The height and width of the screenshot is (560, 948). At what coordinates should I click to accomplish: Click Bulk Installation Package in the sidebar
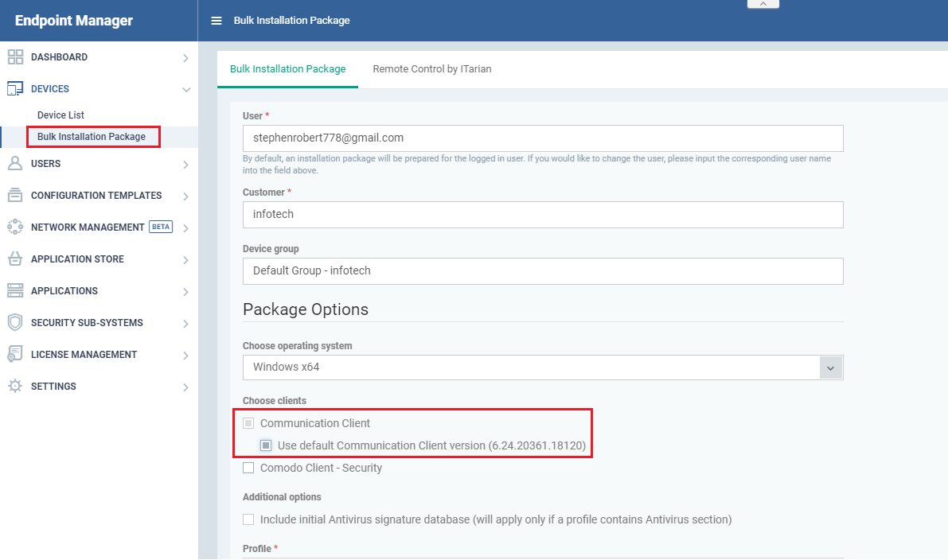point(93,136)
